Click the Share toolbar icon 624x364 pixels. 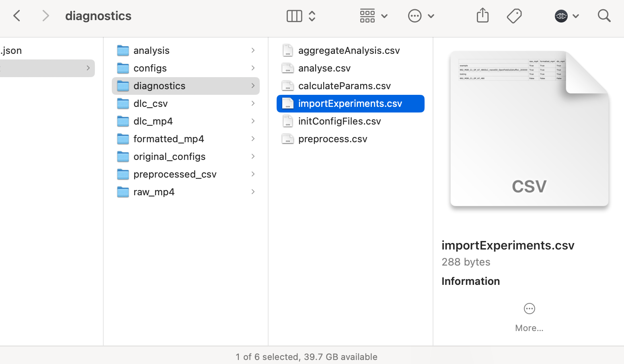coord(482,16)
